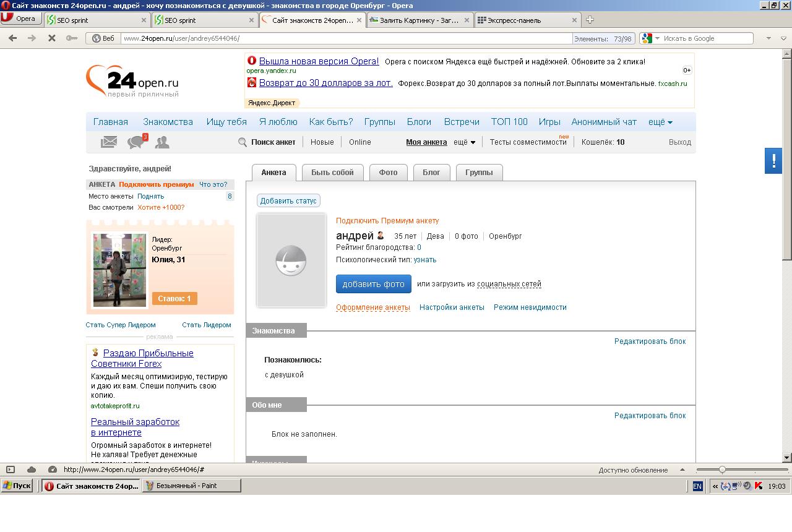Expand hidden system tray icons
This screenshot has height=532, width=792.
tap(715, 486)
